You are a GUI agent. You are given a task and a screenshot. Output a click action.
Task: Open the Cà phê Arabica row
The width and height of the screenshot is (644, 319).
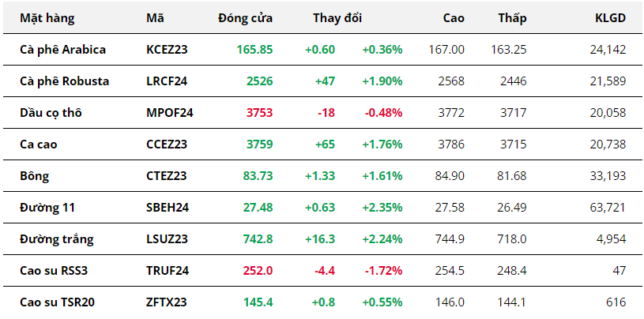coord(62,49)
